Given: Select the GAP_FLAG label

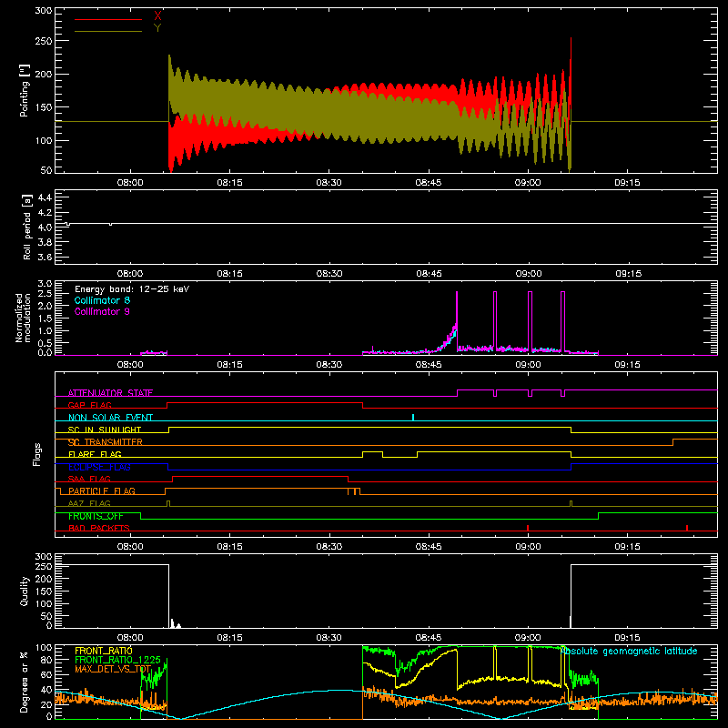Looking at the screenshot, I should [89, 405].
